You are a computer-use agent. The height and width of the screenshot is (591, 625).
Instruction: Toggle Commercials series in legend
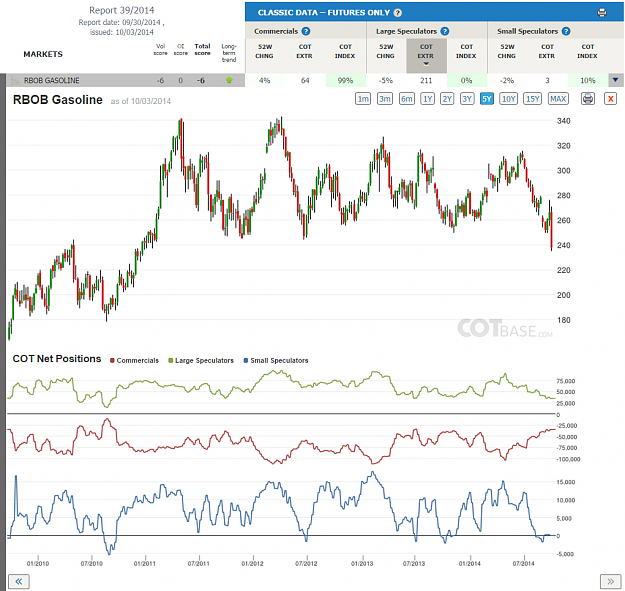pyautogui.click(x=134, y=360)
